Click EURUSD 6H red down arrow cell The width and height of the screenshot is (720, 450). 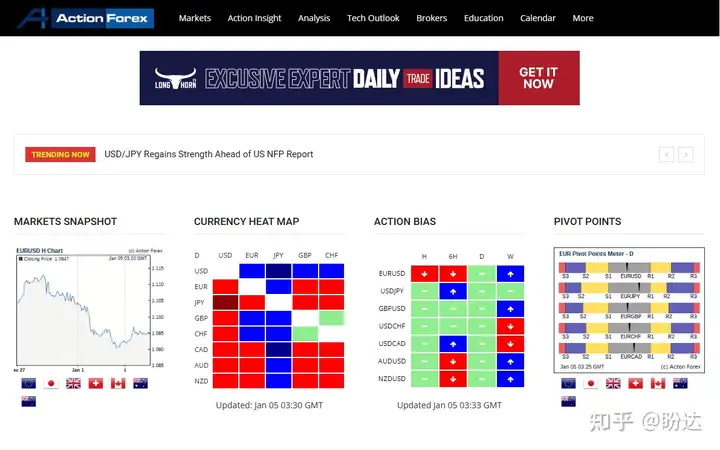[453, 274]
